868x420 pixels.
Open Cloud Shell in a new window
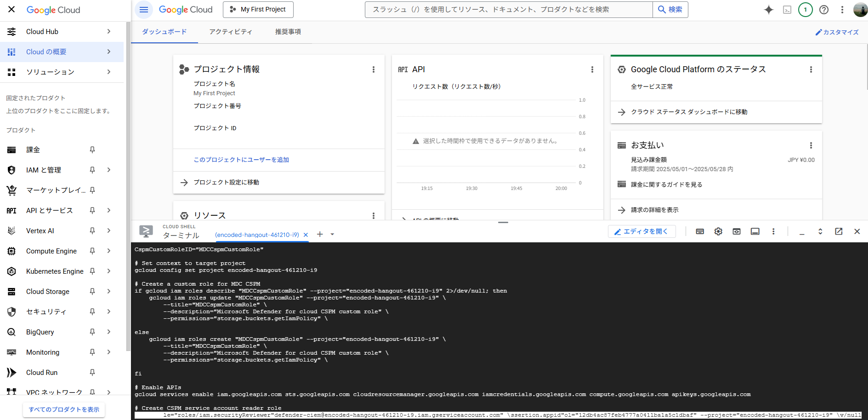click(839, 231)
